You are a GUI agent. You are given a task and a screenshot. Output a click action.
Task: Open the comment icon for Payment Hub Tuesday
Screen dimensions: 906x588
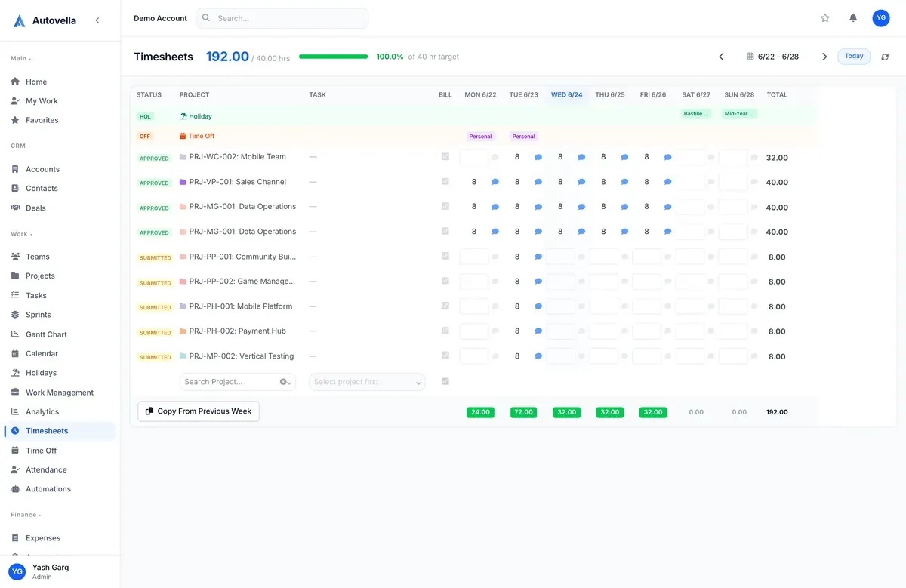point(538,331)
